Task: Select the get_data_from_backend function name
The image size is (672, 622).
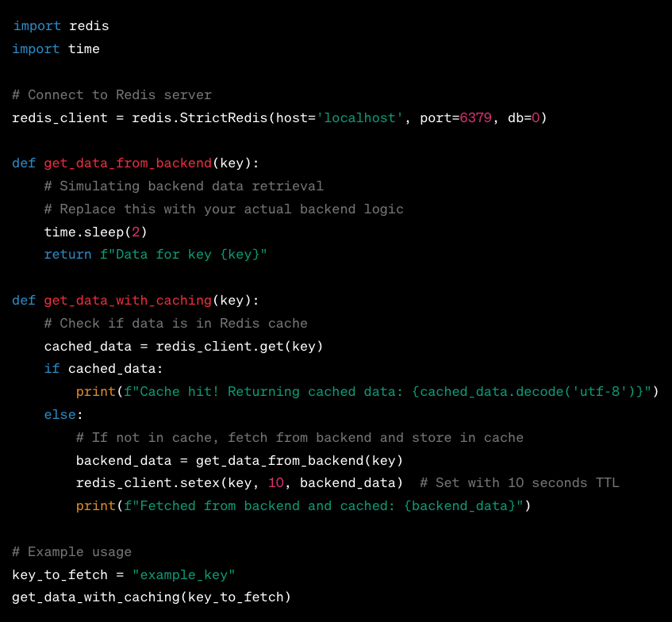Action: 127,163
